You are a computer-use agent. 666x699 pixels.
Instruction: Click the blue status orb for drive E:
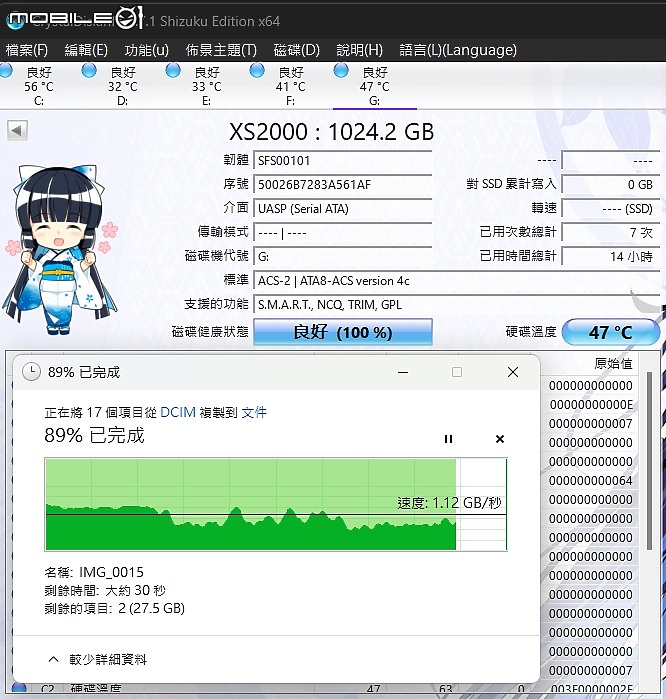[x=173, y=70]
